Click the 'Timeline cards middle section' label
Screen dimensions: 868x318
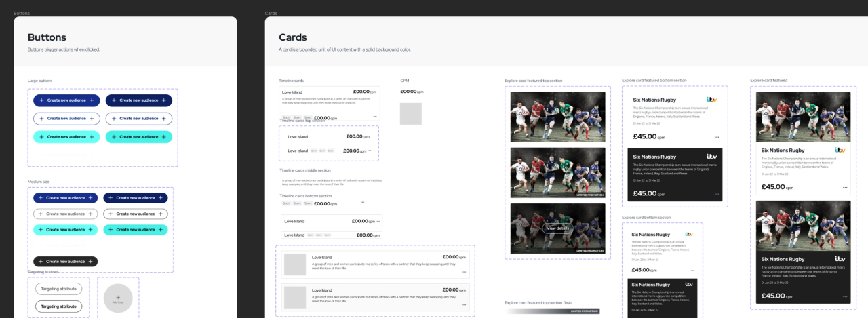pos(305,170)
